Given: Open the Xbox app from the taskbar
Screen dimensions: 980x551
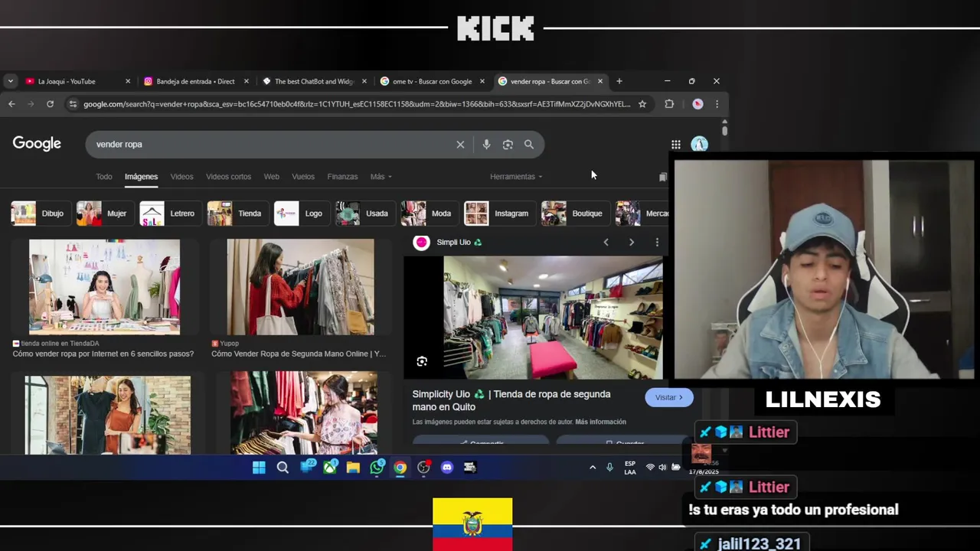Looking at the screenshot, I should pyautogui.click(x=330, y=468).
